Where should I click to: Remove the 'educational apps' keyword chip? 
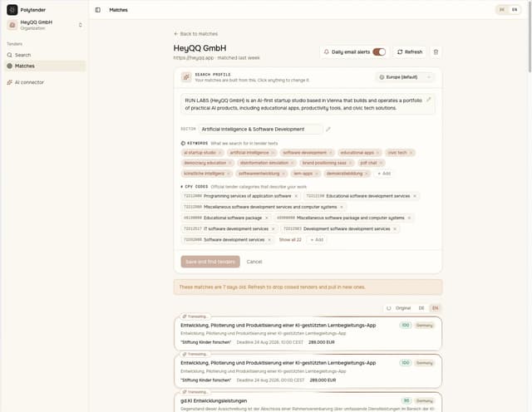[377, 153]
